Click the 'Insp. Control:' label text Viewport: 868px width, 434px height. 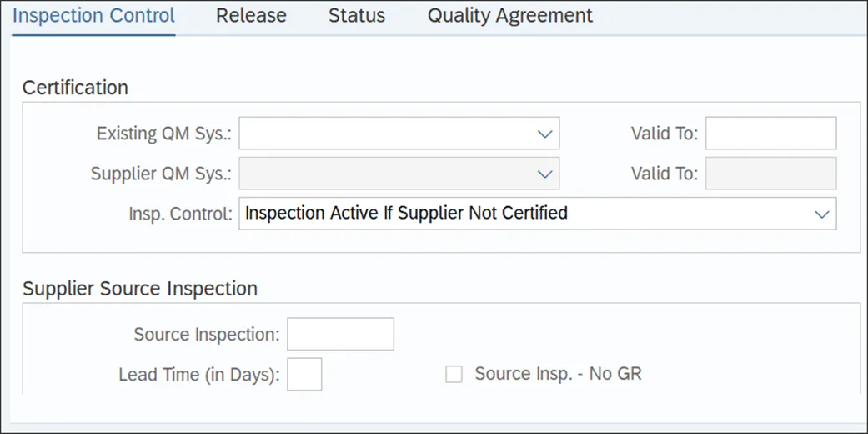coord(180,214)
